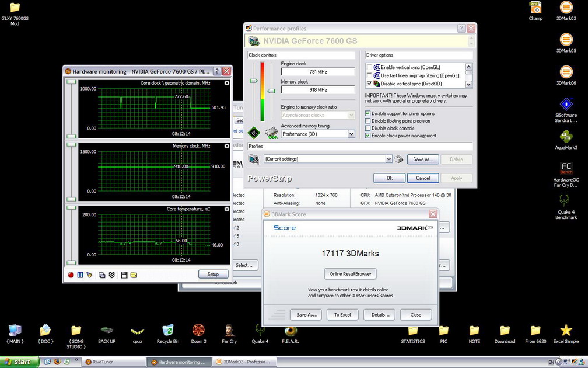Viewport: 588px width, 368px height.
Task: Click the Memory clock 918 MHz field
Action: (318, 90)
